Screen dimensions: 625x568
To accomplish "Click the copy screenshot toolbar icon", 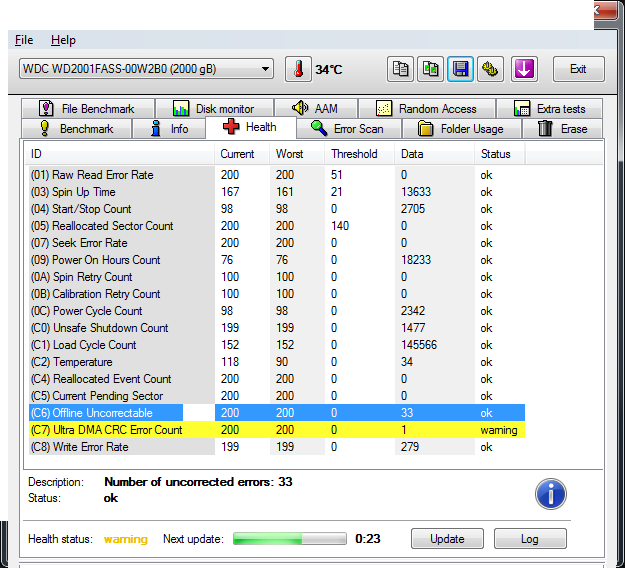I will click(x=430, y=69).
